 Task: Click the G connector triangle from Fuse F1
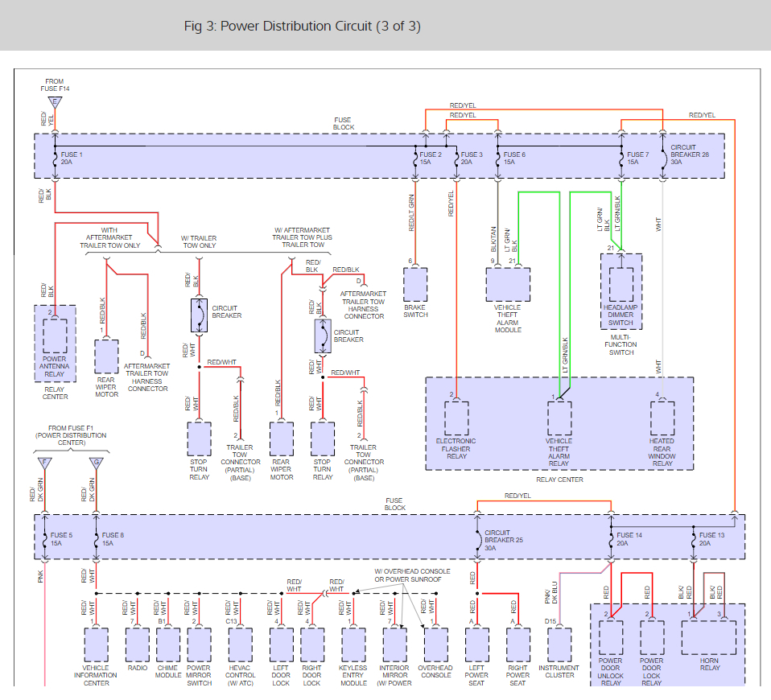coord(97,463)
